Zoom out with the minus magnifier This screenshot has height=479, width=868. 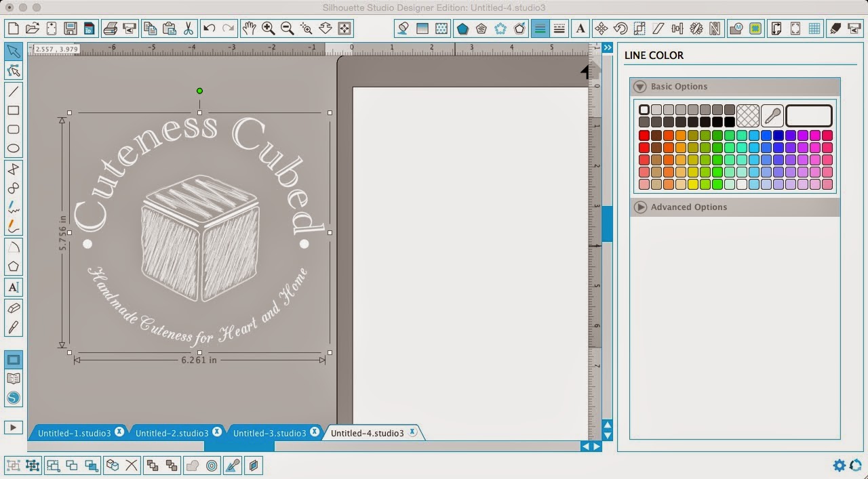(x=288, y=28)
